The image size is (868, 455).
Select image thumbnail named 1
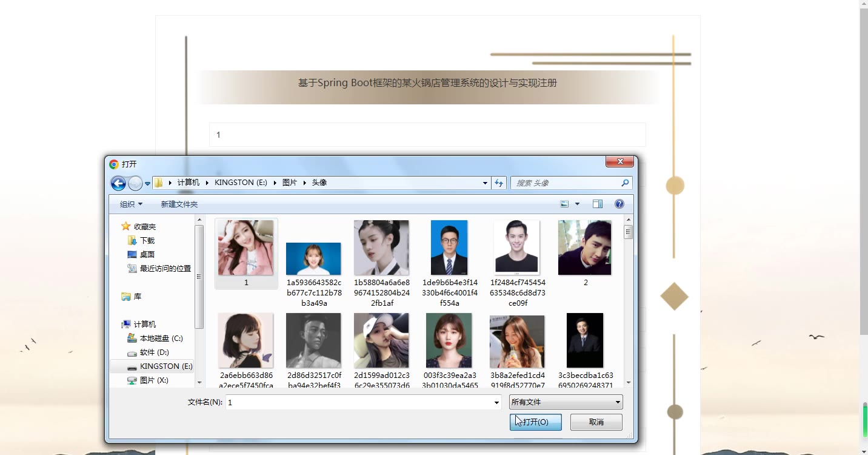point(246,254)
